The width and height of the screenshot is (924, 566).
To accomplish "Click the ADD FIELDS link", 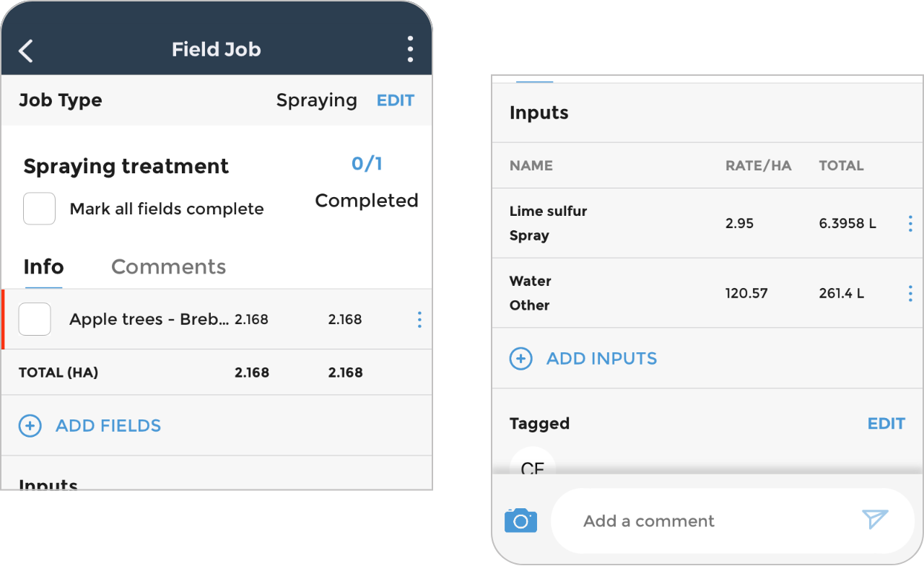I will point(108,426).
